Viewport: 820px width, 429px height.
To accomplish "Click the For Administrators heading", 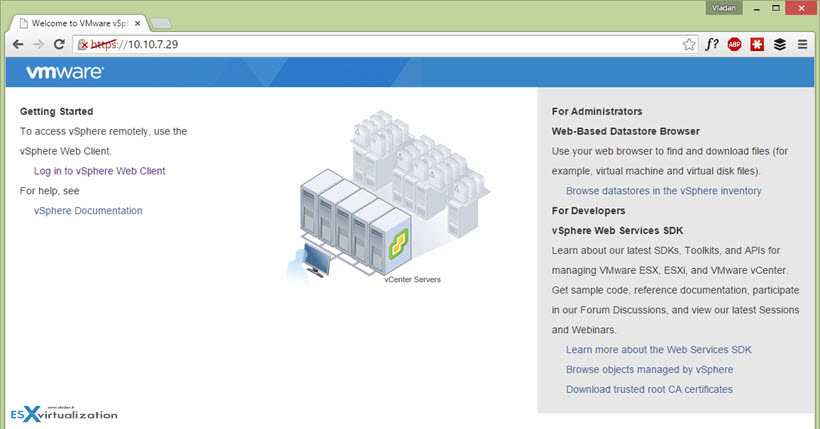I will (x=597, y=111).
